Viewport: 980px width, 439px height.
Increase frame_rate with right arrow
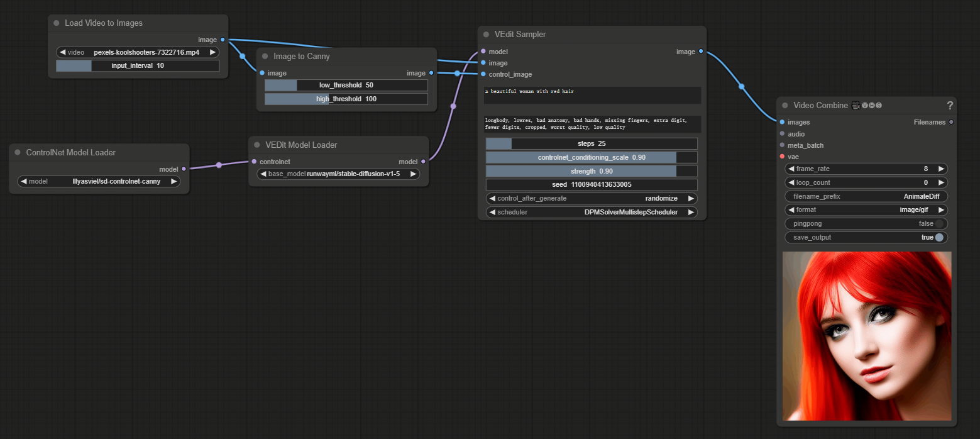(941, 169)
